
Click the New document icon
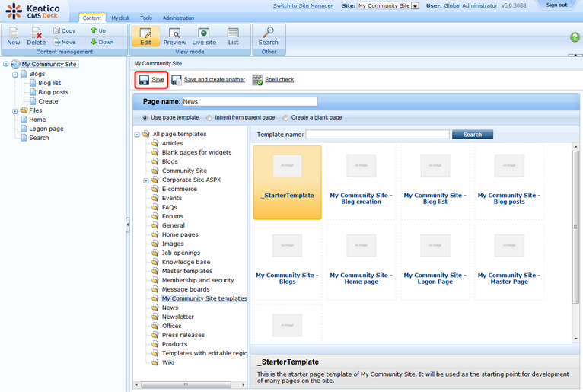(x=14, y=33)
